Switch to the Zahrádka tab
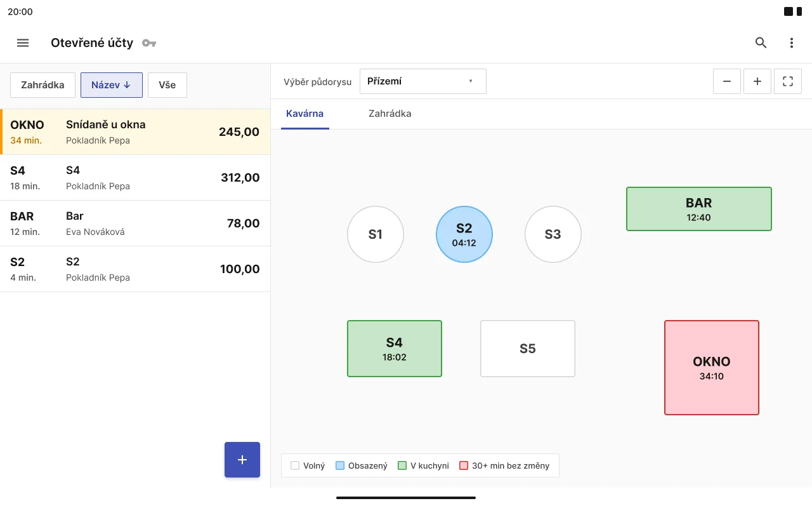 (390, 114)
